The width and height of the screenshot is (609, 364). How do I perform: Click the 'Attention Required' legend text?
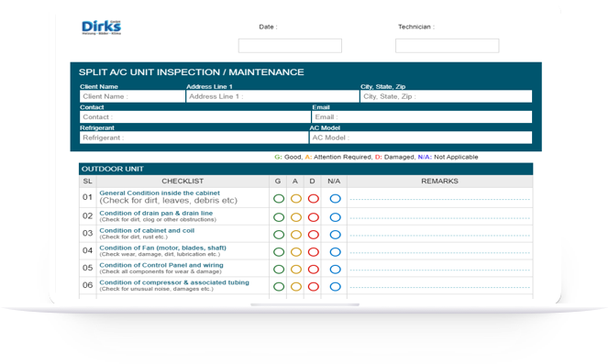click(x=342, y=157)
